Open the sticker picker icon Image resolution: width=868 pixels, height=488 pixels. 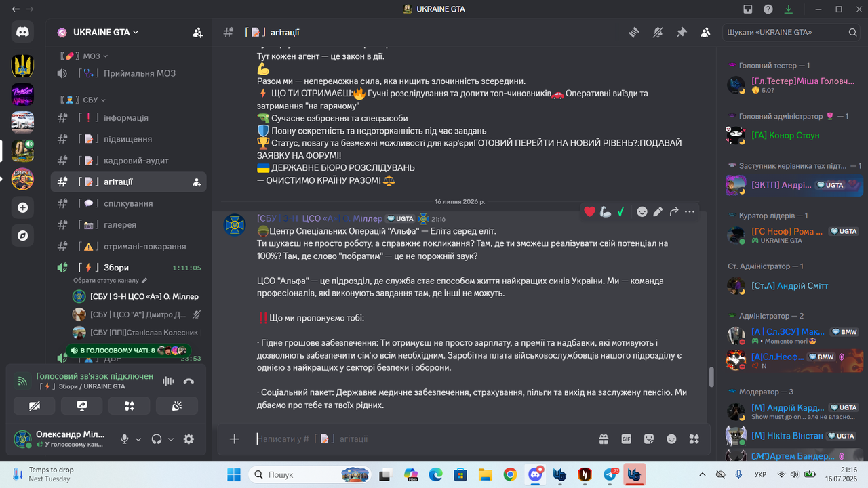pos(649,439)
